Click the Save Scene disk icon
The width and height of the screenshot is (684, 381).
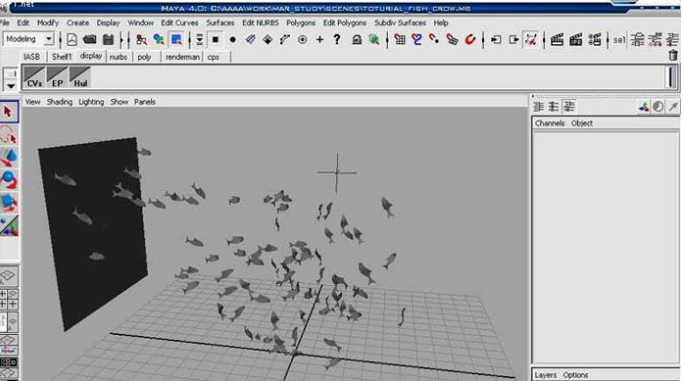pos(108,40)
